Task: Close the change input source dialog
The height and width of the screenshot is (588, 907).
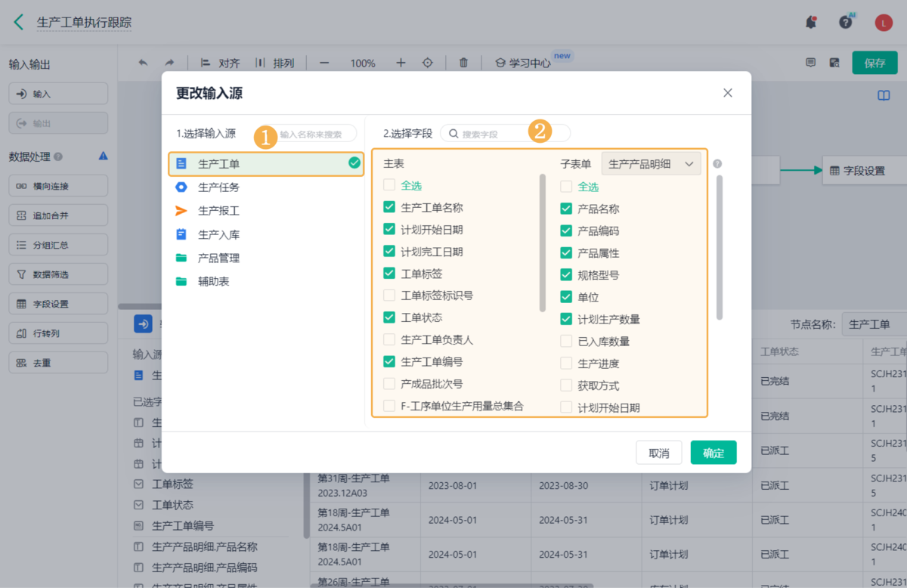Action: pos(728,93)
